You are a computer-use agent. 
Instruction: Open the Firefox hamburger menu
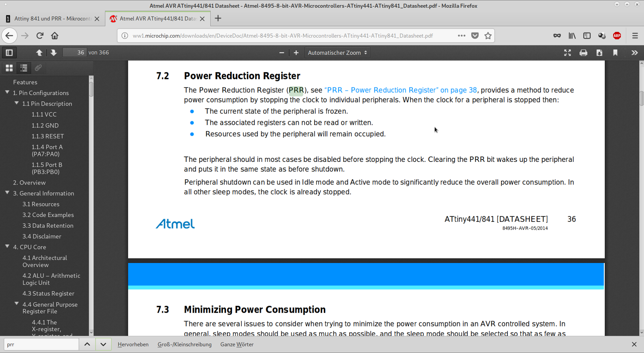point(635,36)
